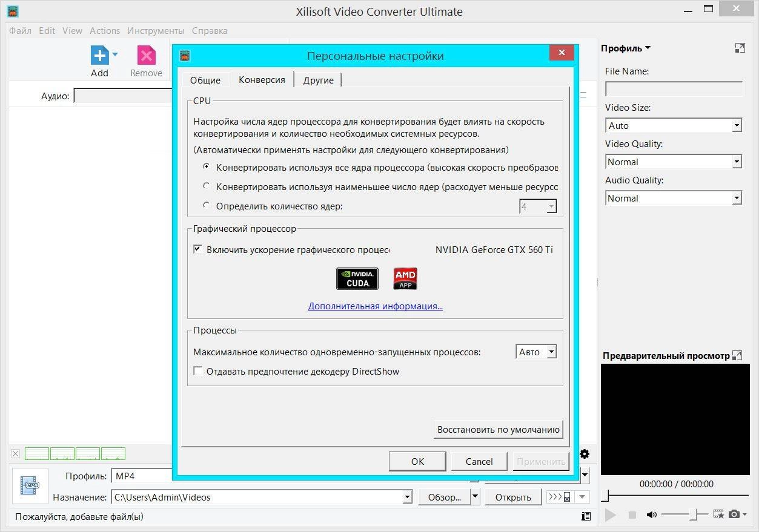Click the destination path field
This screenshot has width=759, height=532.
262,497
